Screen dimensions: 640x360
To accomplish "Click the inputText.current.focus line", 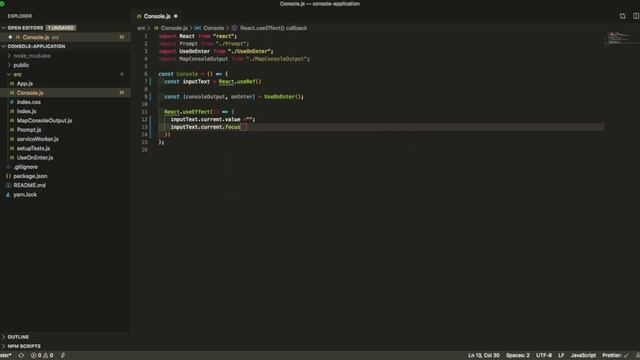I will 209,127.
